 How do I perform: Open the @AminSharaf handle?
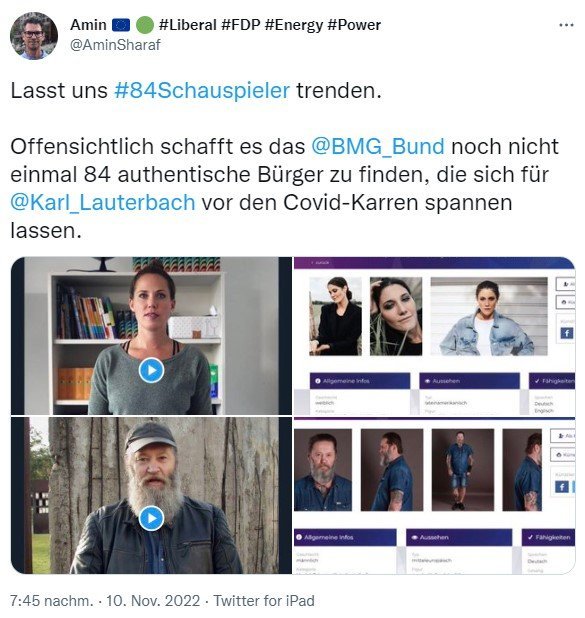click(x=115, y=45)
